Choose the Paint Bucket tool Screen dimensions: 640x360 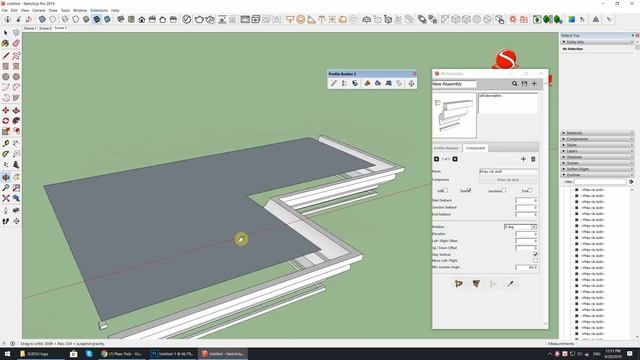[6, 43]
